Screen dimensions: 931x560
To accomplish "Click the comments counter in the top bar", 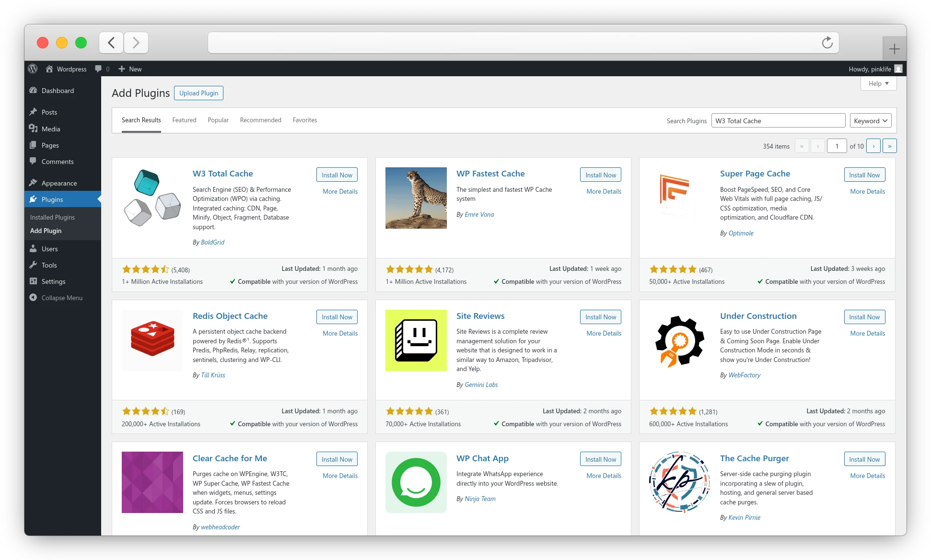I will click(102, 69).
